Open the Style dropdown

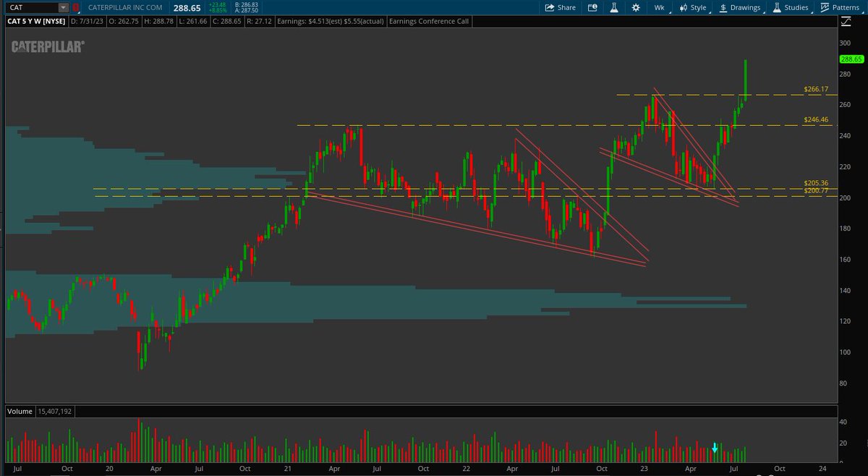[692, 7]
